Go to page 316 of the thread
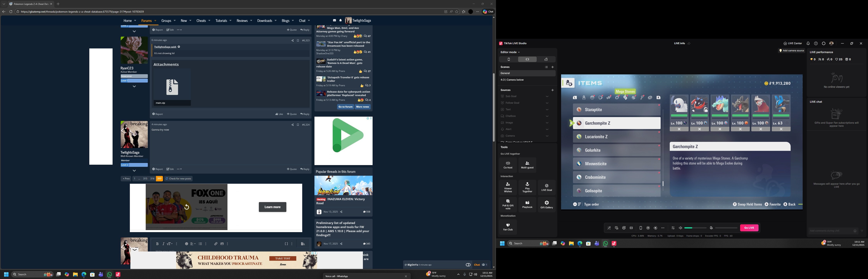 pyautogui.click(x=152, y=179)
